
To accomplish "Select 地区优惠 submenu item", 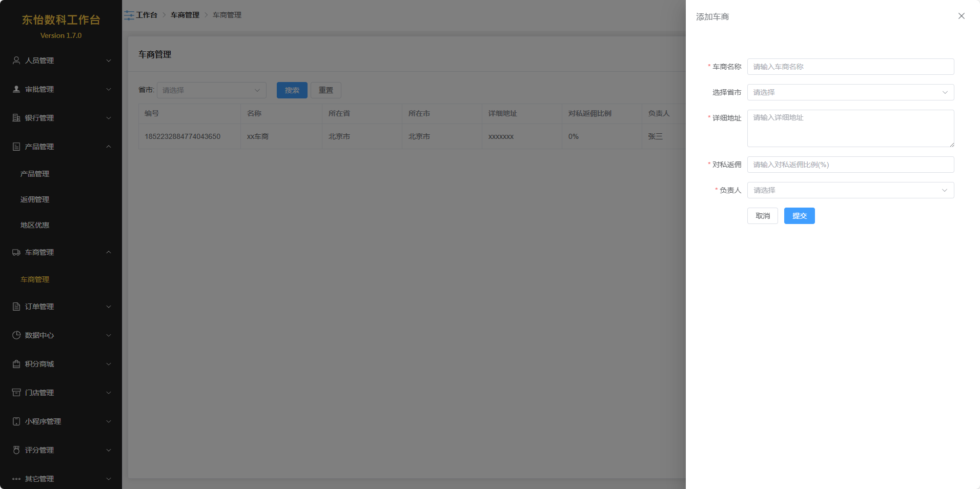I will click(35, 225).
